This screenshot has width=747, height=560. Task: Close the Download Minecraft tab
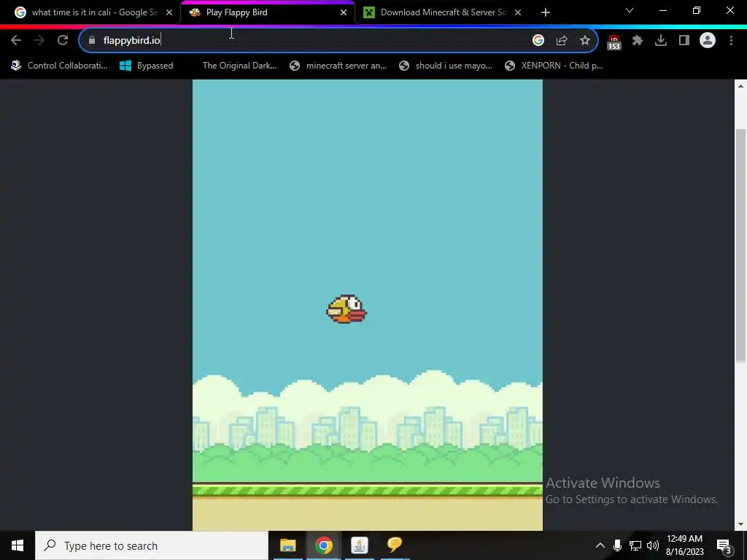click(518, 12)
